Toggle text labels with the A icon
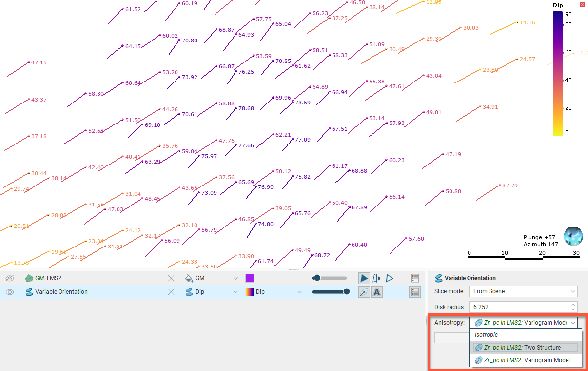Viewport: 588px width, 371px height. pyautogui.click(x=376, y=292)
